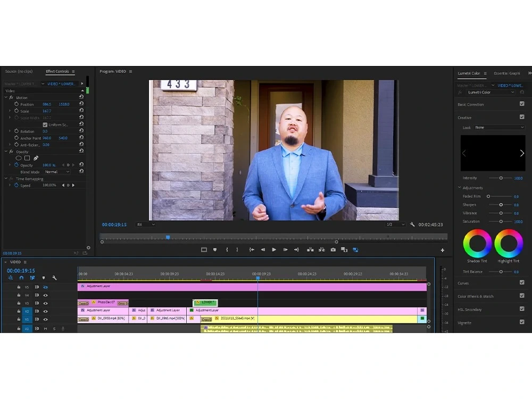Screen dimensions: 532x399
Task: Click Add Marker in Program monitor
Action: tap(215, 250)
